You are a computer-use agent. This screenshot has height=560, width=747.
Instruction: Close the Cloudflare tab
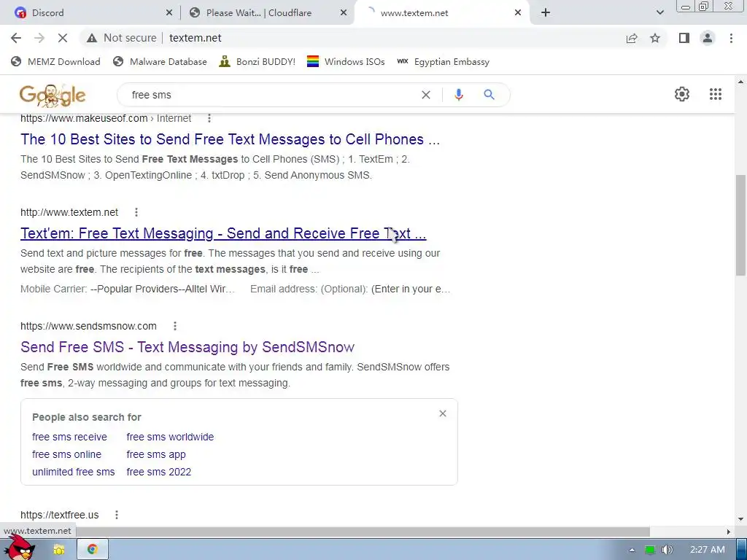344,13
